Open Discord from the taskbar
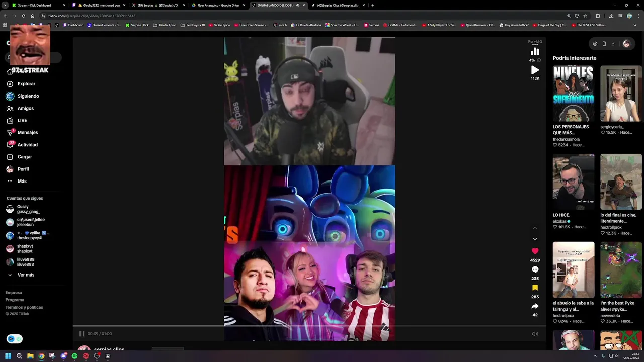 63,356
